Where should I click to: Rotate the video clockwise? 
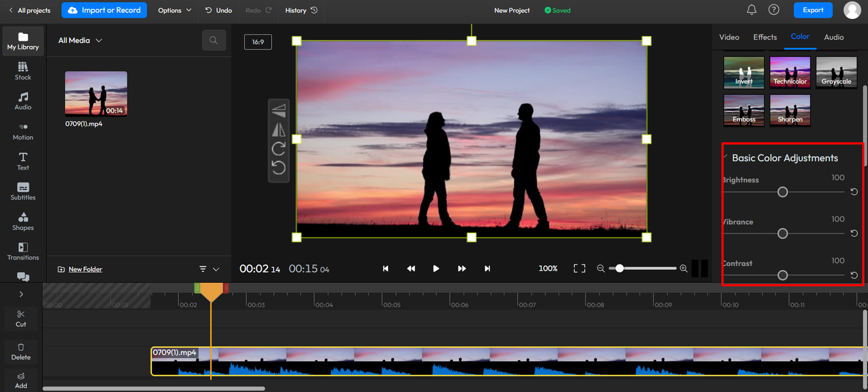[x=279, y=149]
